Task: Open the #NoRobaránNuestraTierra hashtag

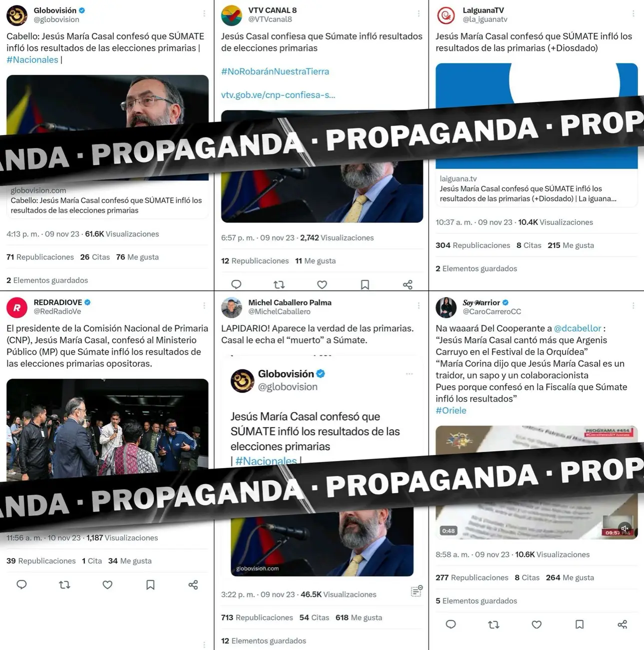Action: (275, 71)
